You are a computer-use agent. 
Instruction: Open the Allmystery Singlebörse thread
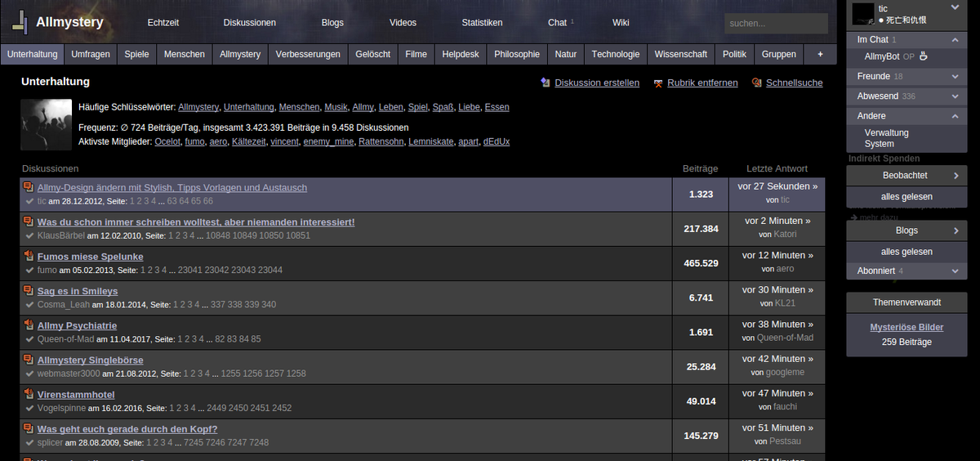pyautogui.click(x=90, y=360)
